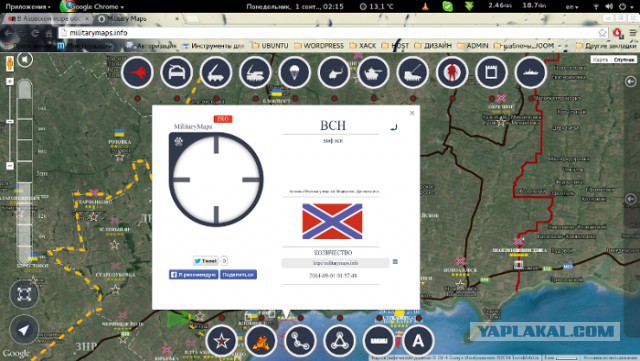The image size is (640, 361).
Task: Click the crosshair target image in popup
Action: 216,179
